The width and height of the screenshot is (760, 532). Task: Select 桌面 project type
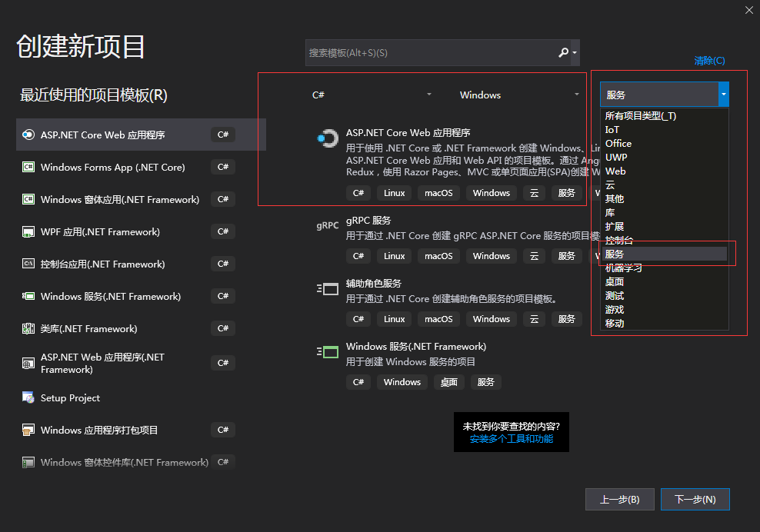point(664,281)
